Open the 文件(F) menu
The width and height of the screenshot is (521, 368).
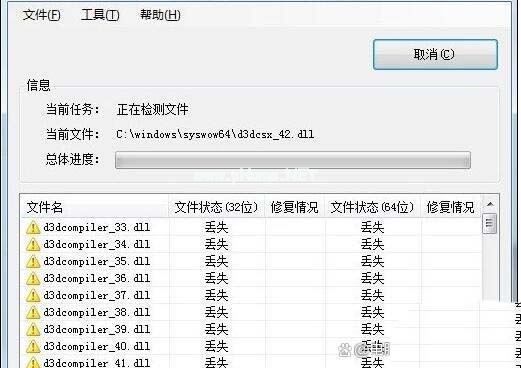(42, 15)
